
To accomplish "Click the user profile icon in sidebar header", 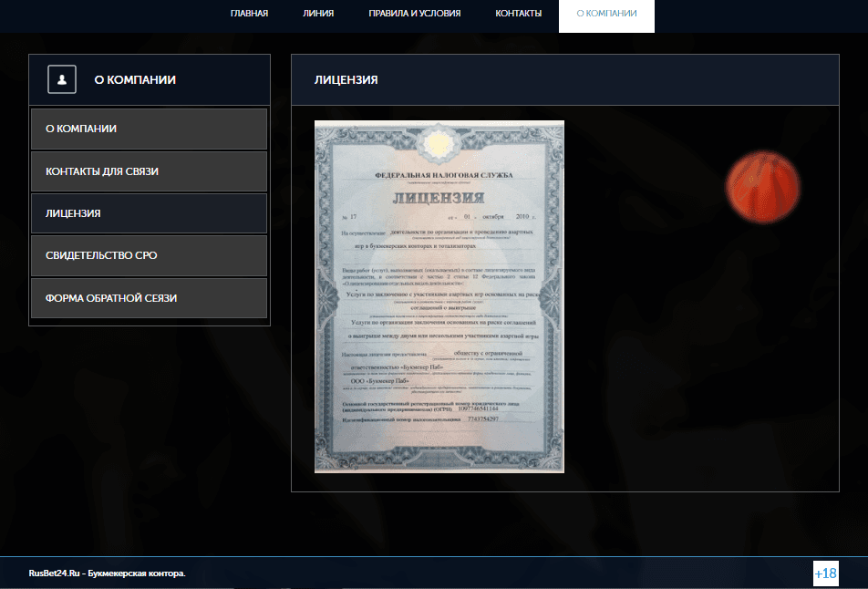I will (62, 79).
